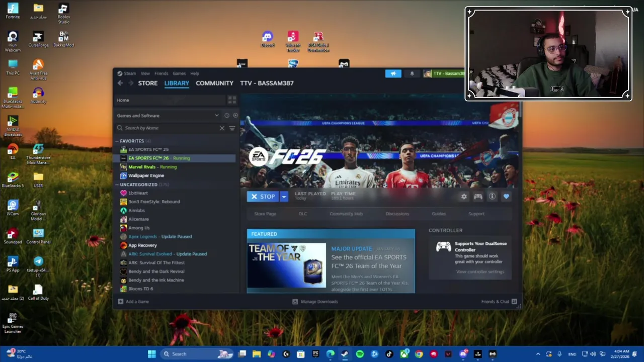This screenshot has width=644, height=362.
Task: Expand Games and Software dropdown
Action: pyautogui.click(x=217, y=116)
